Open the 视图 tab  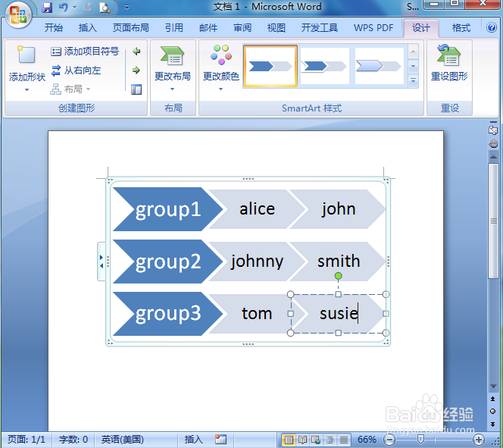276,28
